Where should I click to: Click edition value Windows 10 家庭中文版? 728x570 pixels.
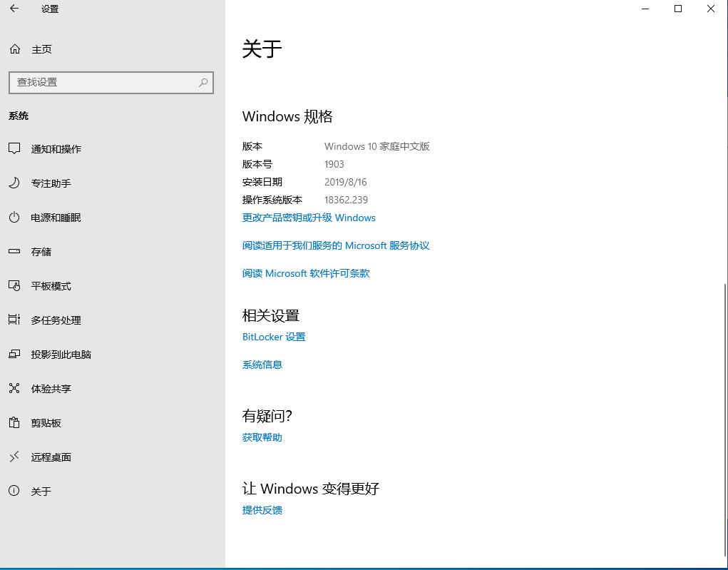(x=377, y=146)
